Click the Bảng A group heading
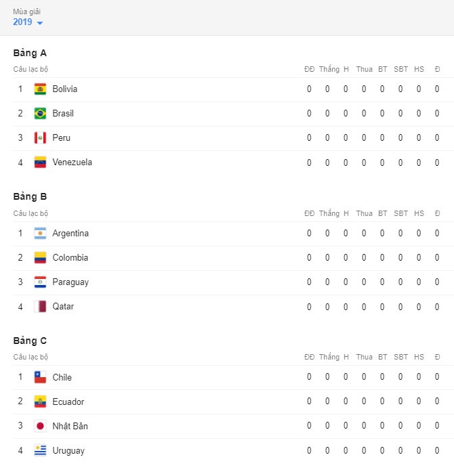 point(30,53)
